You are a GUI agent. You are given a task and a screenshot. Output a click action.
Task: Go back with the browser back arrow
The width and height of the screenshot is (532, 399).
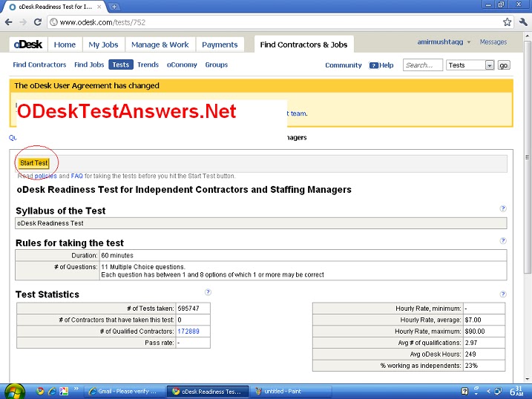(x=9, y=22)
